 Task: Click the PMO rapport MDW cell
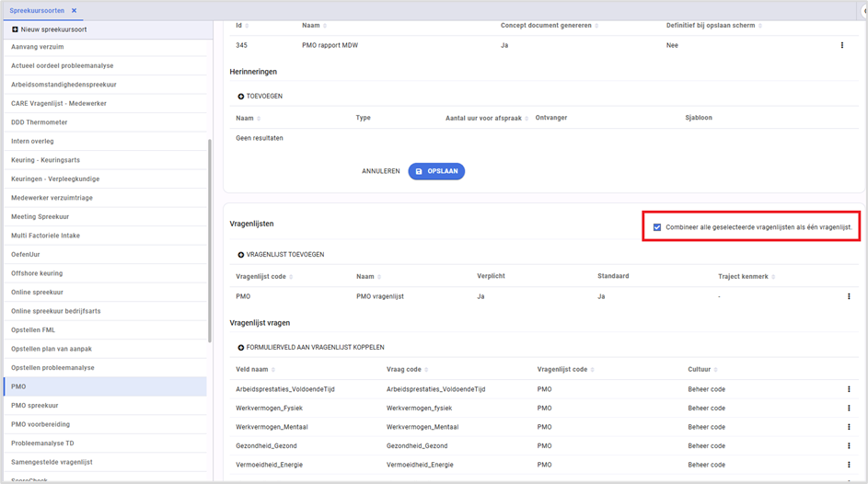click(x=330, y=45)
